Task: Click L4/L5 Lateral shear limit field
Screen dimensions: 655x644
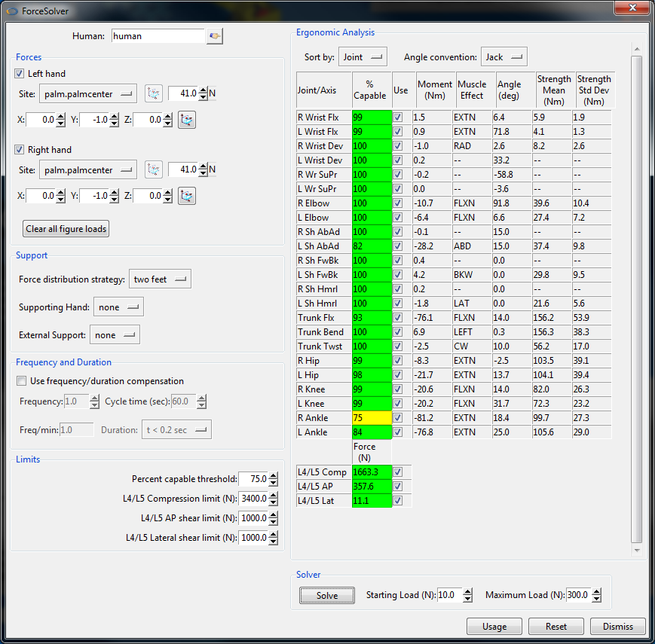Action: pos(253,538)
